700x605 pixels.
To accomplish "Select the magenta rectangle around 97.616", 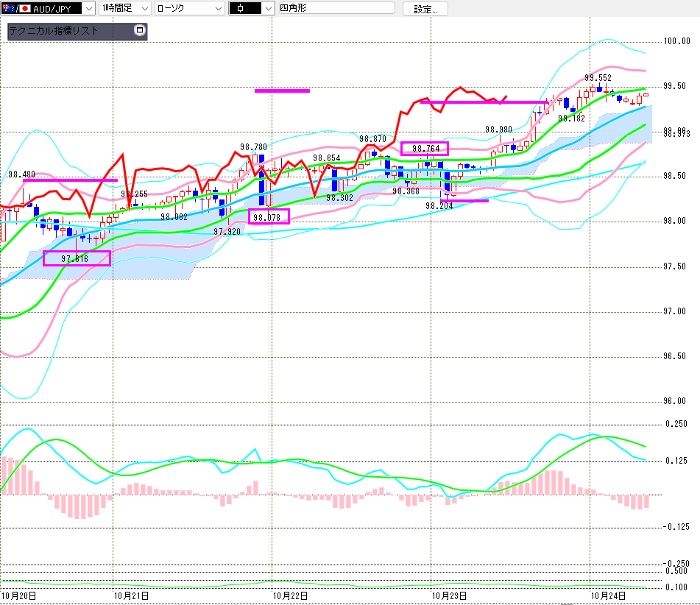I will coord(77,258).
